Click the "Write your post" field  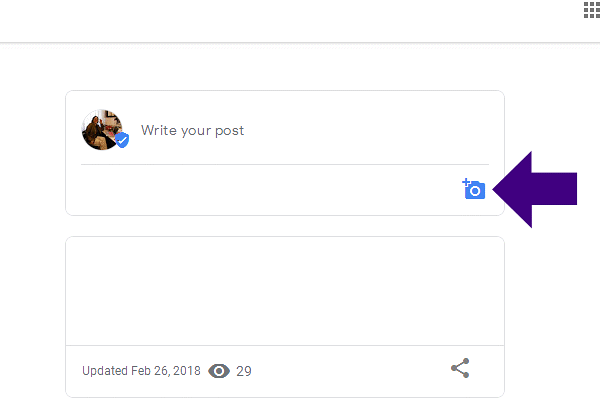300,130
